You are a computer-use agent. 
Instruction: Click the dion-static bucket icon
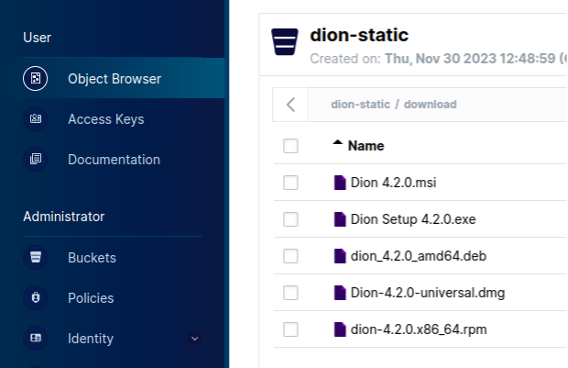pos(285,42)
